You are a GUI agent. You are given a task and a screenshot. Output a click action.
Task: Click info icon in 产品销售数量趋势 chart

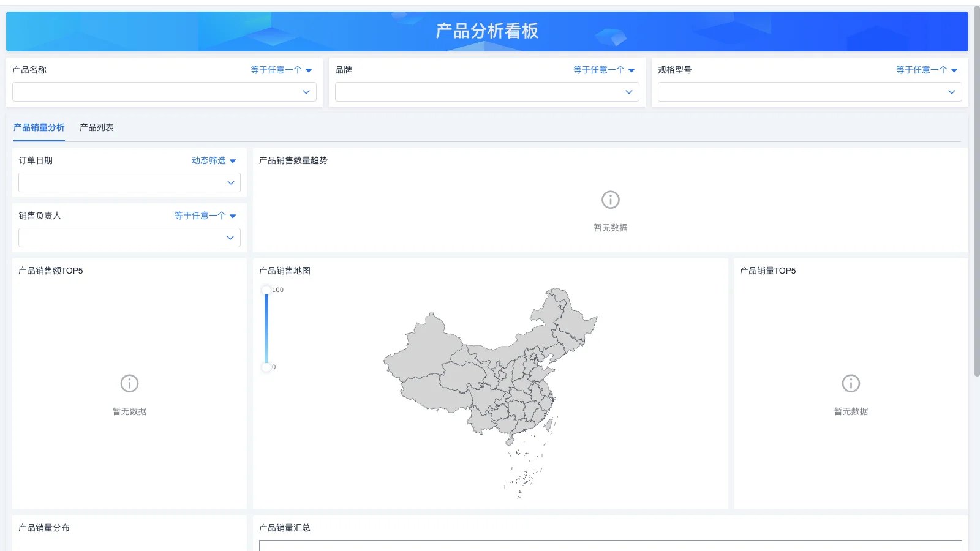click(x=610, y=199)
